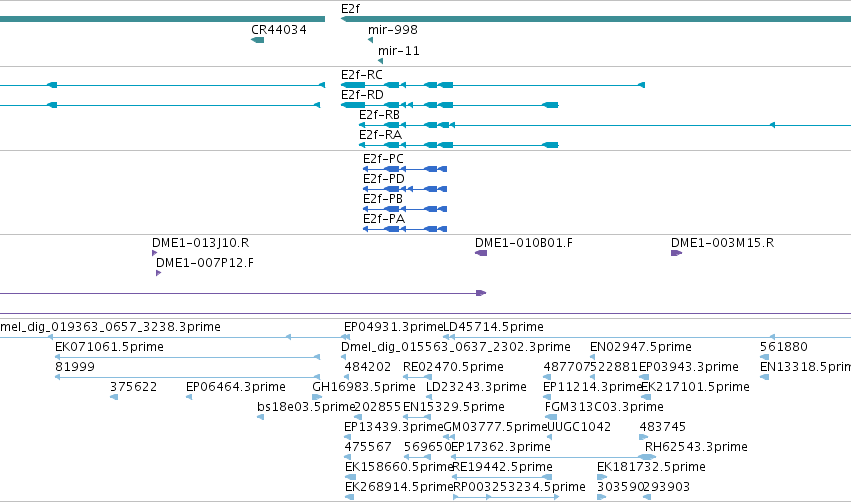851x502 pixels.
Task: Select the 484202 feature label
Action: 367,367
